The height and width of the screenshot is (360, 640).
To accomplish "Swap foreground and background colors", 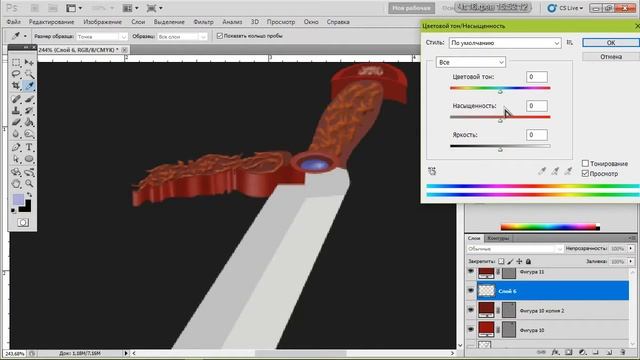I will point(29,194).
